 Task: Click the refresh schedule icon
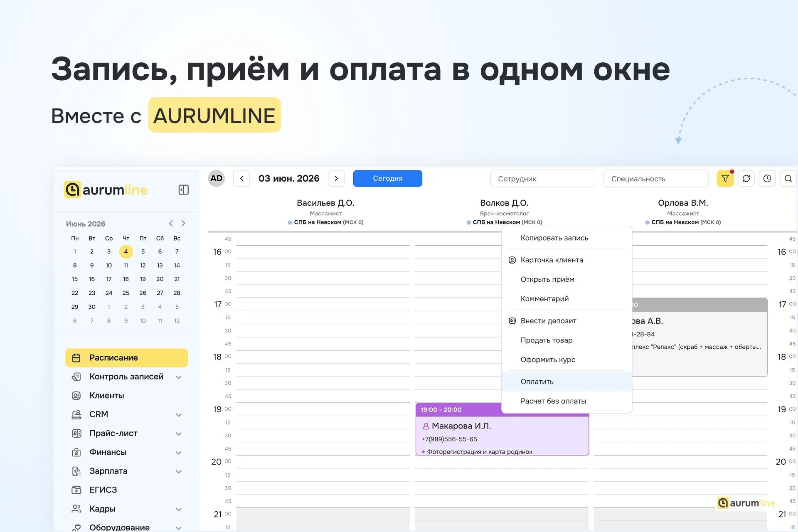[x=746, y=178]
